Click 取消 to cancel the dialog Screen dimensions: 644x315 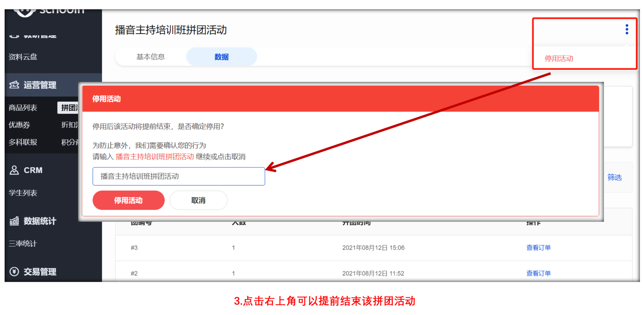[x=198, y=200]
